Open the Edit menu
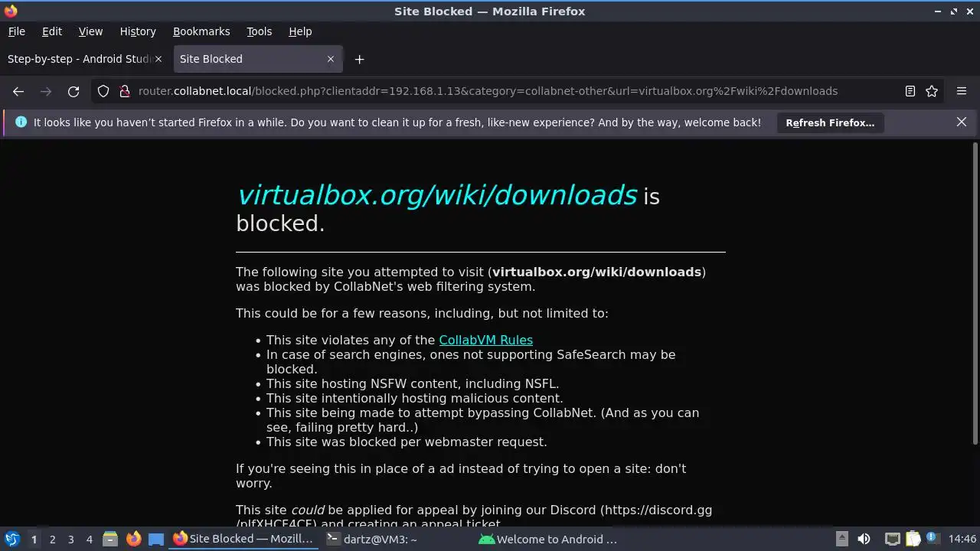Screen dimensions: 980x551 (x=52, y=31)
